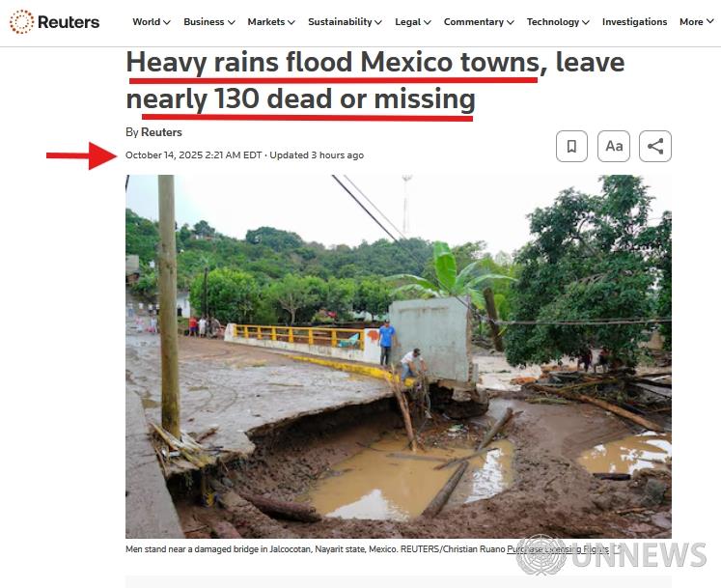Open the Aa text size button
This screenshot has width=721, height=588.
pyautogui.click(x=614, y=147)
